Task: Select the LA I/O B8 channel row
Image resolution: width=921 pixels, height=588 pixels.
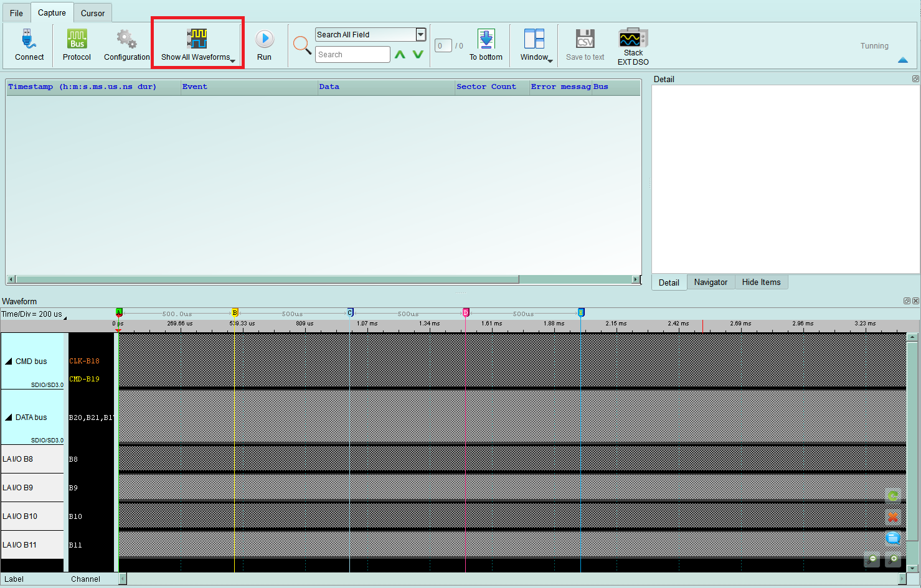Action: [32, 459]
